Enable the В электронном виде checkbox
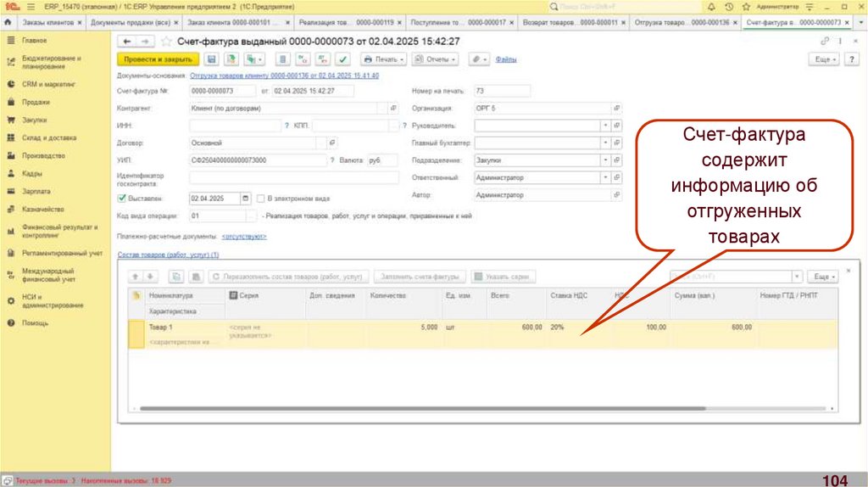 [261, 198]
